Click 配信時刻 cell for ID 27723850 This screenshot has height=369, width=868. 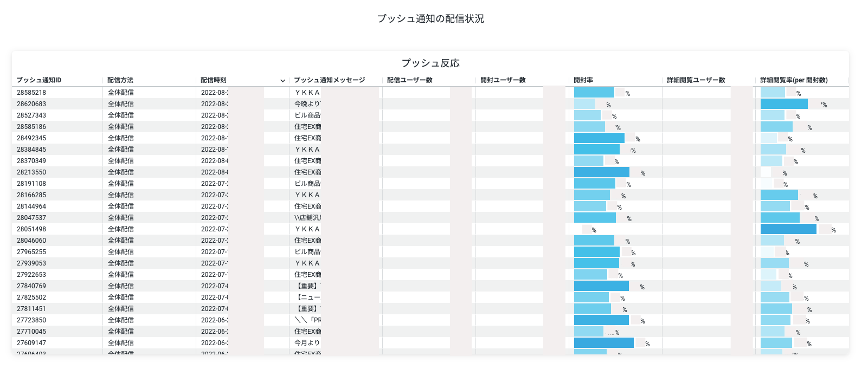coord(214,320)
